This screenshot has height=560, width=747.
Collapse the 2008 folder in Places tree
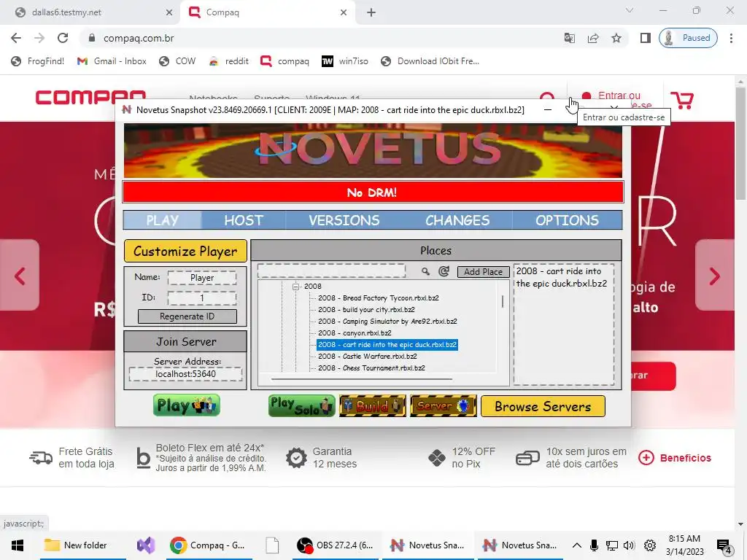(295, 286)
